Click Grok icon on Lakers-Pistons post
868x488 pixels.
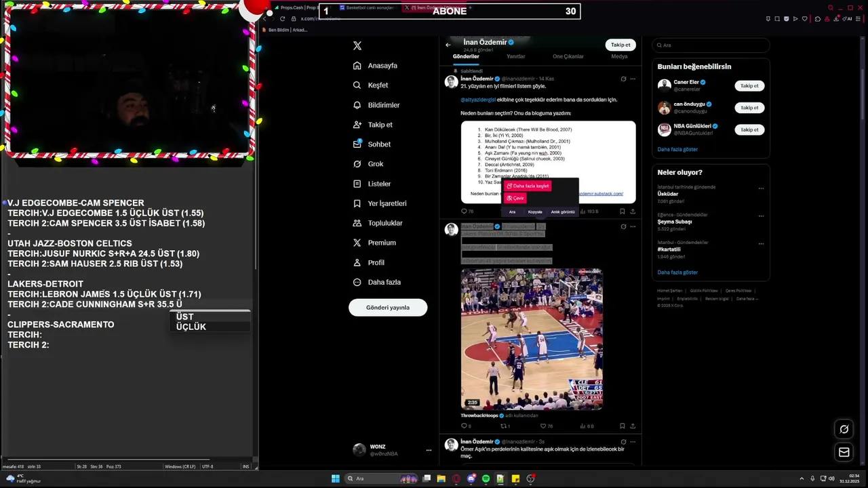[x=623, y=226]
